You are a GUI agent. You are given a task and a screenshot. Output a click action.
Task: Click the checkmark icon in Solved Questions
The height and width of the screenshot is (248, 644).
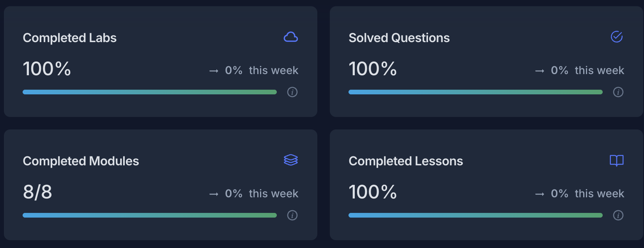(616, 37)
